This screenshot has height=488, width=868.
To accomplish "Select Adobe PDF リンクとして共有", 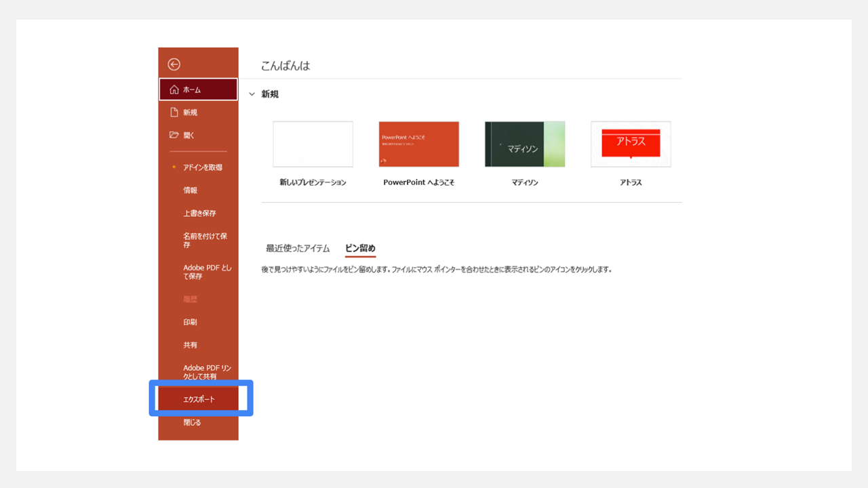I will [x=198, y=372].
